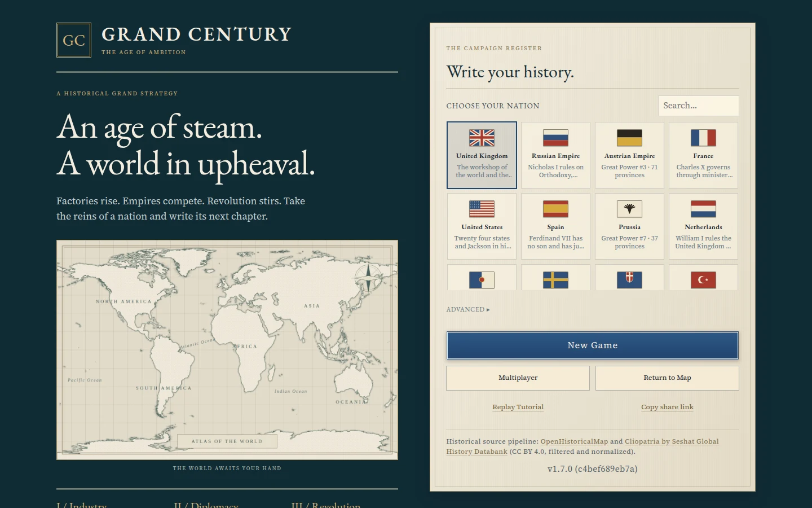Click 'Write your history.' heading
Image resolution: width=812 pixels, height=508 pixels.
(510, 72)
